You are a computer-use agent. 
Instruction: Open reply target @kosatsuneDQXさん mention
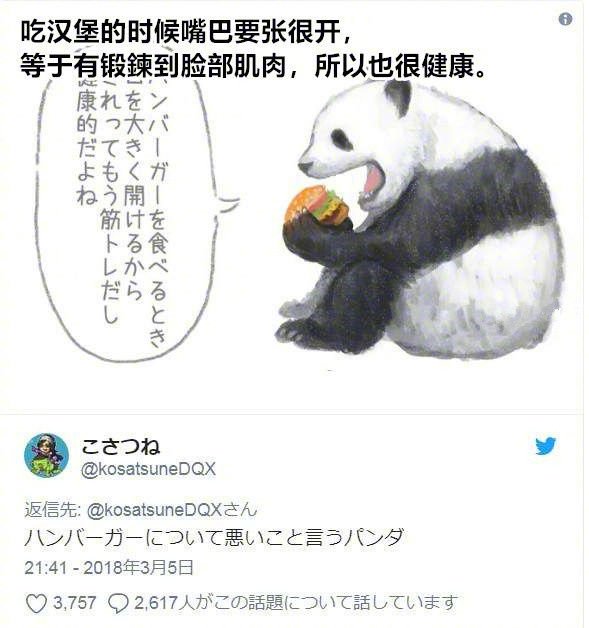click(172, 510)
